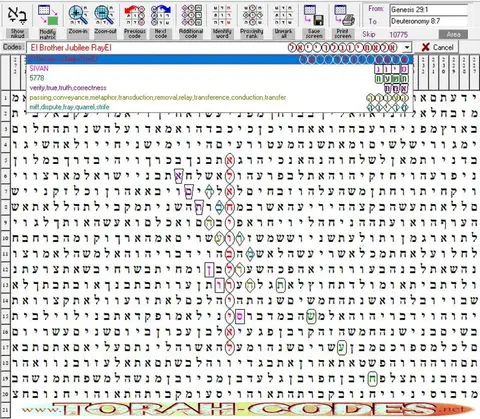Click the green boxed tav in row 13

tap(280, 285)
